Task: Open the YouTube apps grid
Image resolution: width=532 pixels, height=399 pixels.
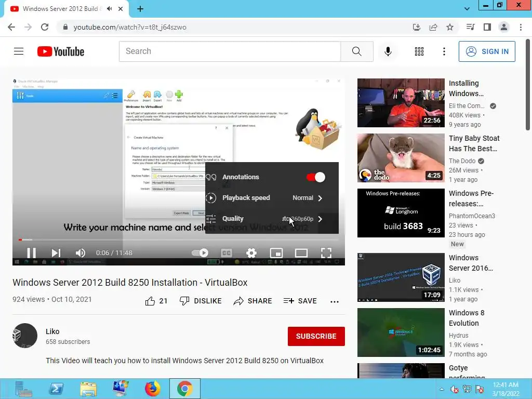Action: coord(419,51)
